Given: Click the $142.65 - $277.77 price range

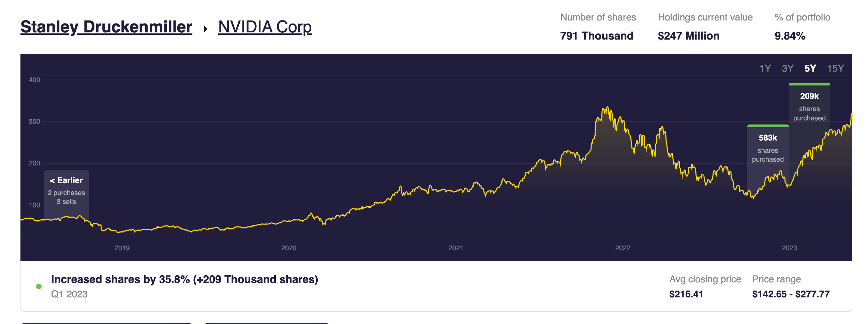Looking at the screenshot, I should tap(791, 294).
